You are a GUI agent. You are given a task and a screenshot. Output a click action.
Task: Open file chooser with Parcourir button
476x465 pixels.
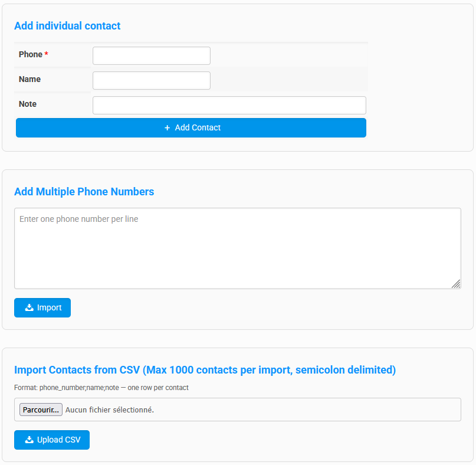pos(41,410)
